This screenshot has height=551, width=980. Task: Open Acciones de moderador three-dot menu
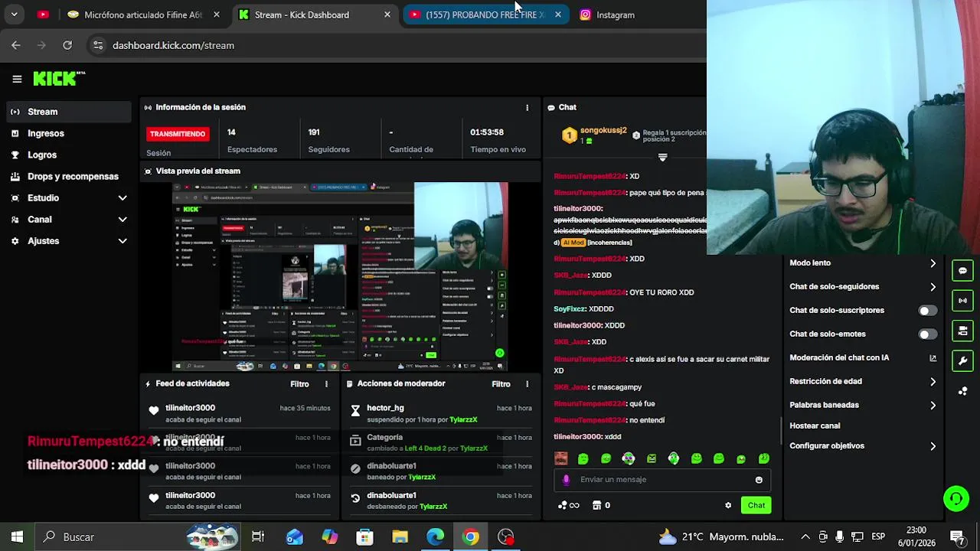(x=527, y=384)
